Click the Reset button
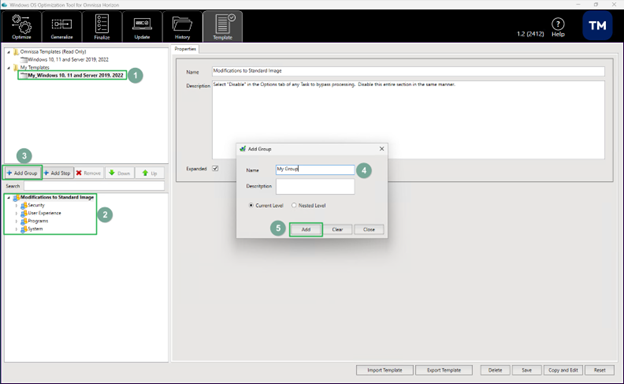The width and height of the screenshot is (624, 384). pyautogui.click(x=600, y=370)
